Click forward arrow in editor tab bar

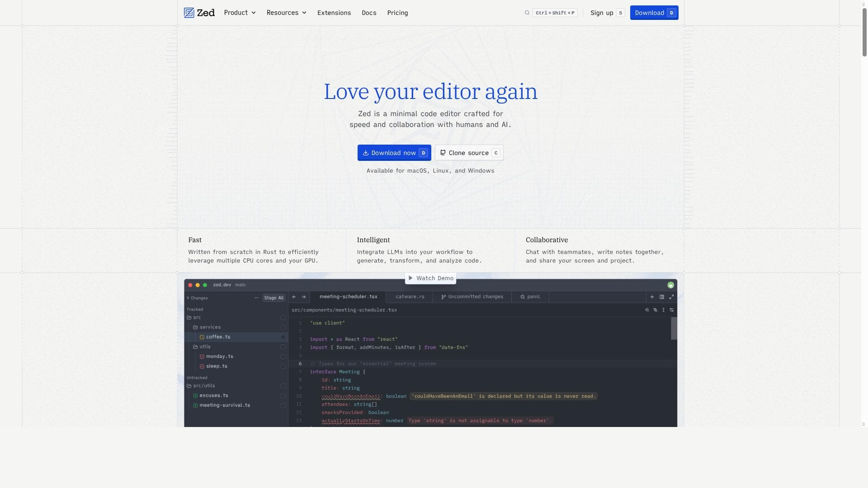pos(304,297)
